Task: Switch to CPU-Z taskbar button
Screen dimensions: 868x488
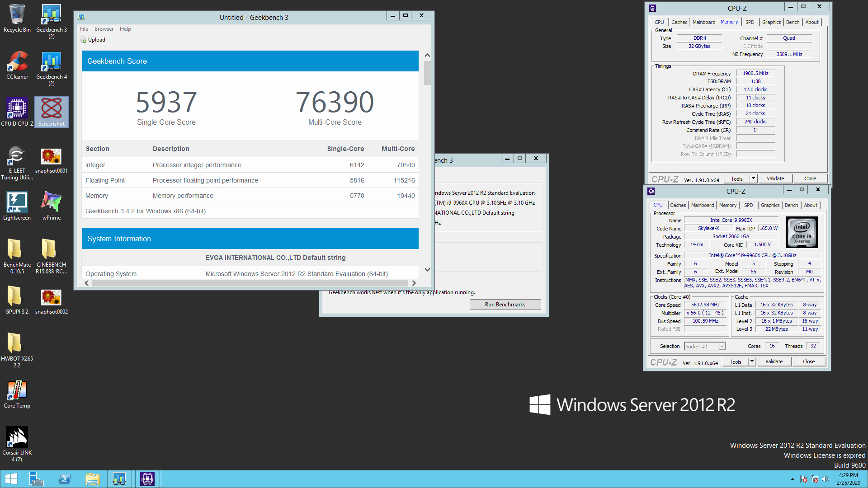Action: pos(147,479)
